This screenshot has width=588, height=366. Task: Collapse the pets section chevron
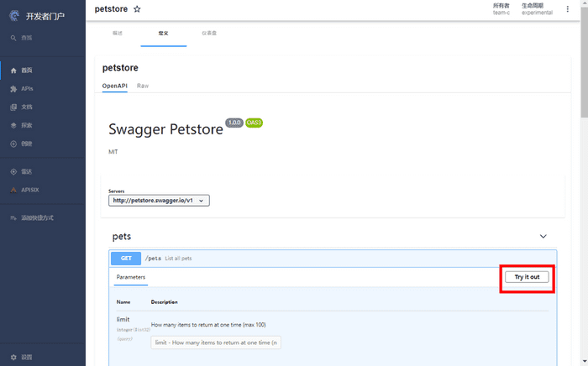(x=543, y=237)
